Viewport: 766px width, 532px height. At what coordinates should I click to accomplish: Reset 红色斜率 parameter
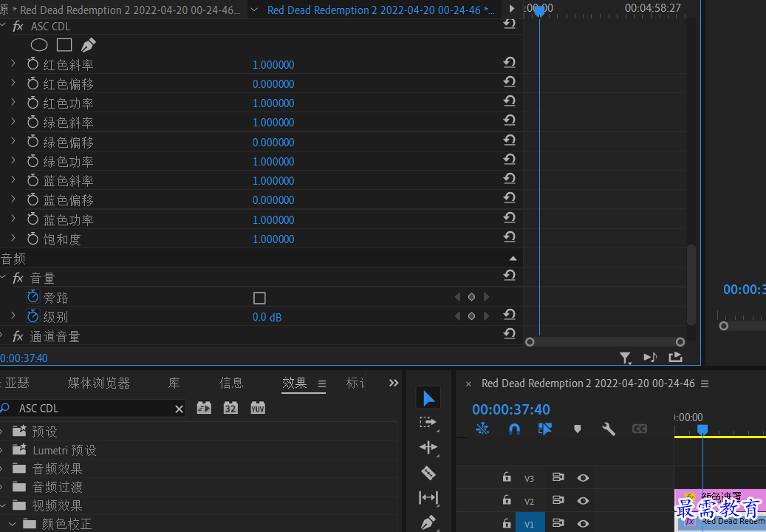tap(510, 63)
